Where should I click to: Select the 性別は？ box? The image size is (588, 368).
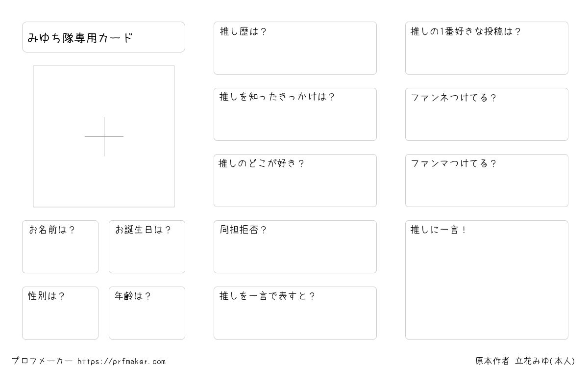click(x=60, y=313)
